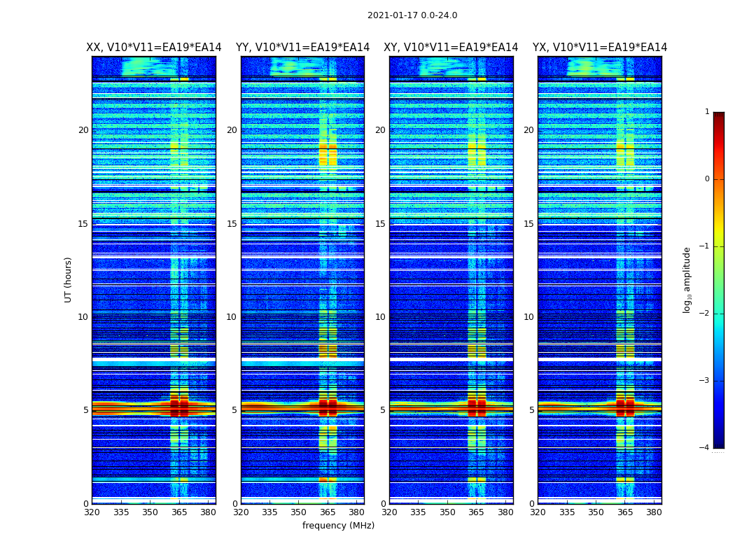Screen dimensions: 735x560
Task: Click the light band near 7.5 hours in XX panel
Action: pos(154,363)
